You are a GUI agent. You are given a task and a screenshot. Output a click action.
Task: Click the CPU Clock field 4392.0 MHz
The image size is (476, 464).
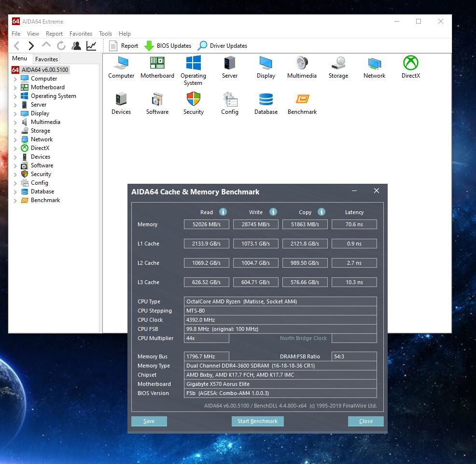click(x=280, y=320)
